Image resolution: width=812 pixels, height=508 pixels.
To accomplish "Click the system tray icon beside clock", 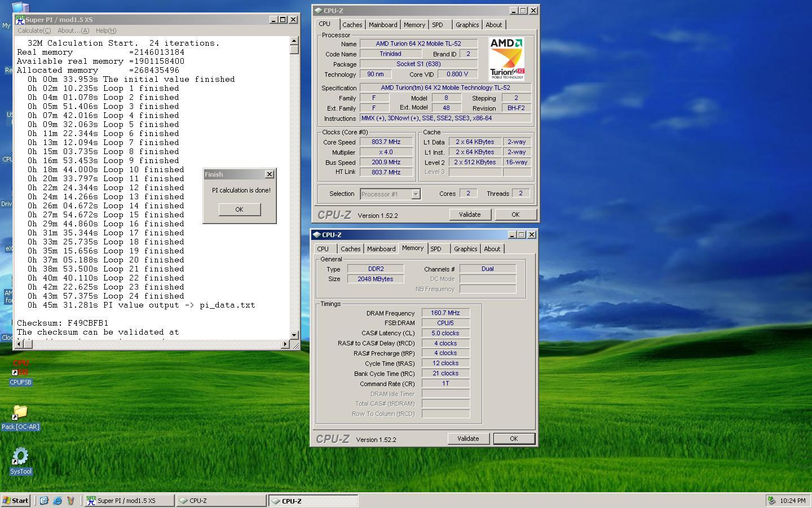I will click(771, 501).
